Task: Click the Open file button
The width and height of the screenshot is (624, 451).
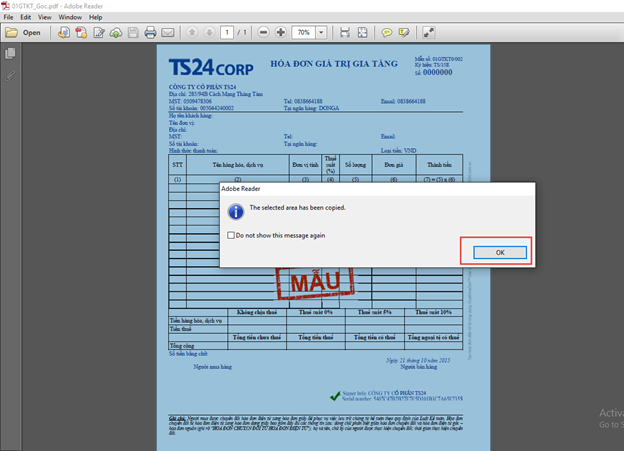Action: pos(23,33)
